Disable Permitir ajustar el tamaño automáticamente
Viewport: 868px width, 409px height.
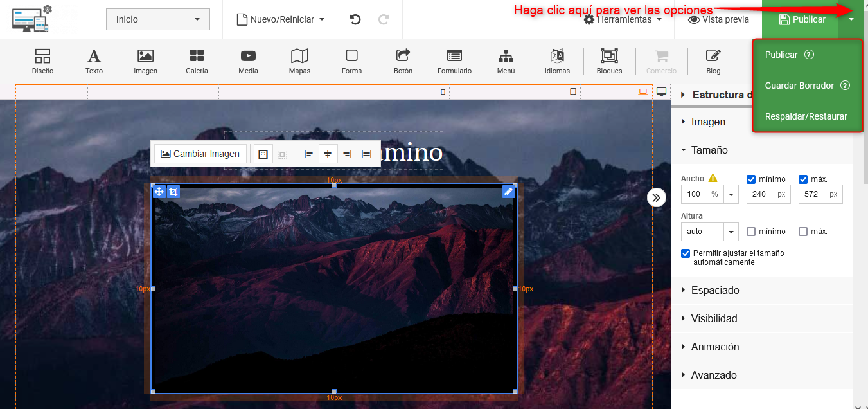(x=686, y=253)
